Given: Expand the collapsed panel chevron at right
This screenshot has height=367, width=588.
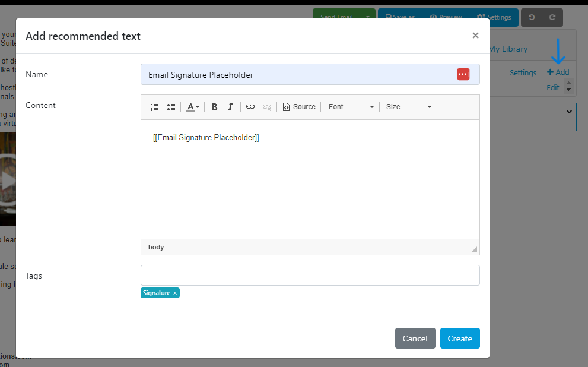Looking at the screenshot, I should point(569,112).
